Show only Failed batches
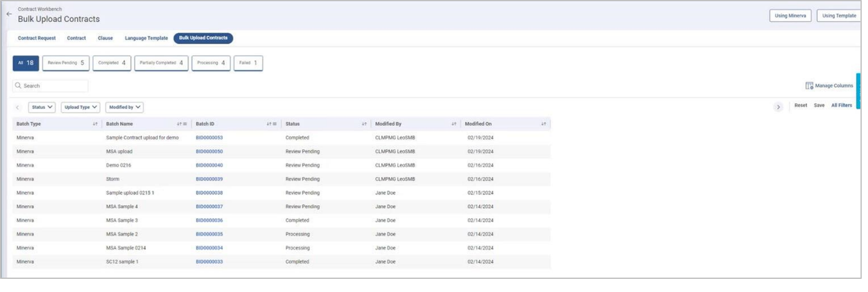The width and height of the screenshot is (868, 292). tap(248, 63)
